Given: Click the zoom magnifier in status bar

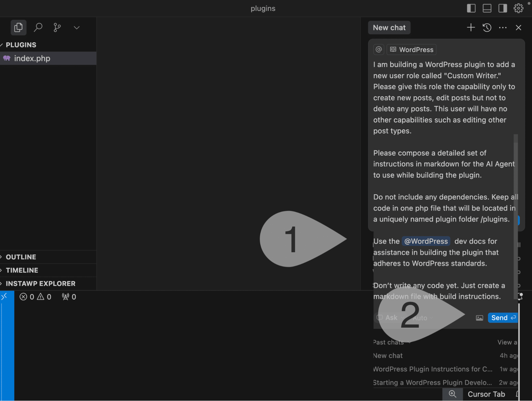Looking at the screenshot, I should click(452, 394).
